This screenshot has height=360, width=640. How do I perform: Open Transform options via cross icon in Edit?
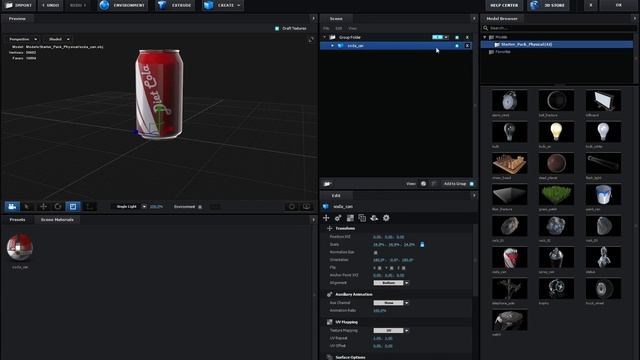326,218
